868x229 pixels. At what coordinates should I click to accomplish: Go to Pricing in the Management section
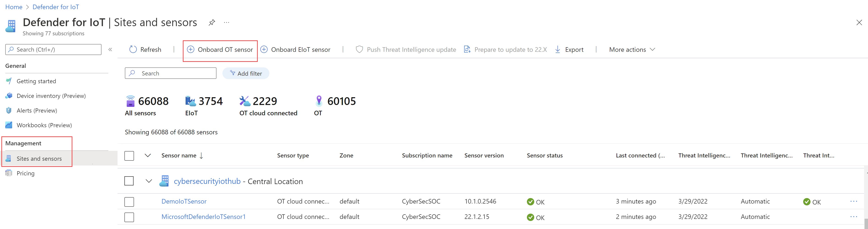tap(25, 173)
